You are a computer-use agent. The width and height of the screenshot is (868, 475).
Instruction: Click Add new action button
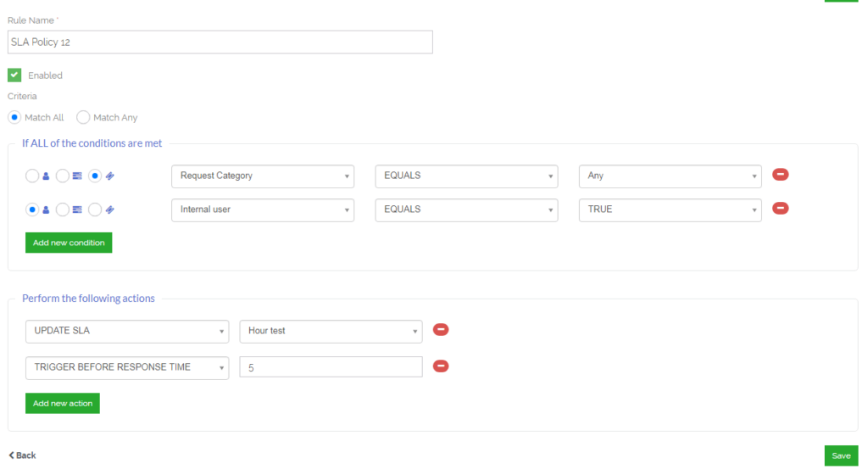63,403
